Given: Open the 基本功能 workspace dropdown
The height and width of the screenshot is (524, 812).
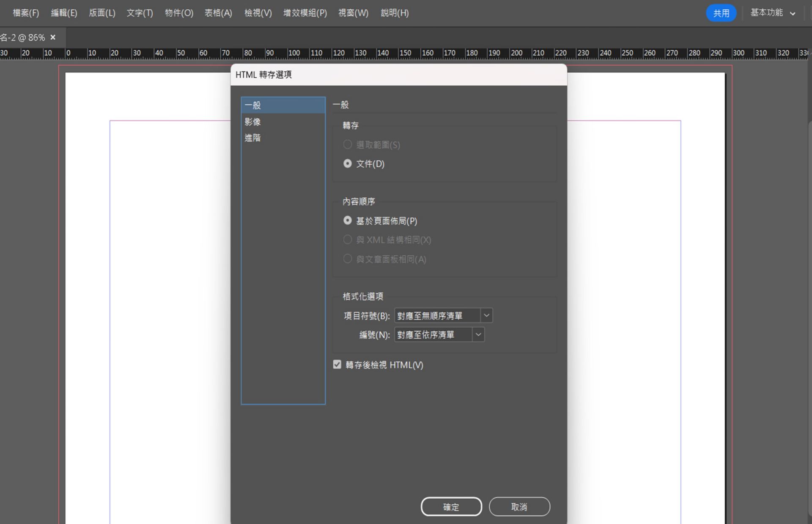Looking at the screenshot, I should tap(773, 13).
